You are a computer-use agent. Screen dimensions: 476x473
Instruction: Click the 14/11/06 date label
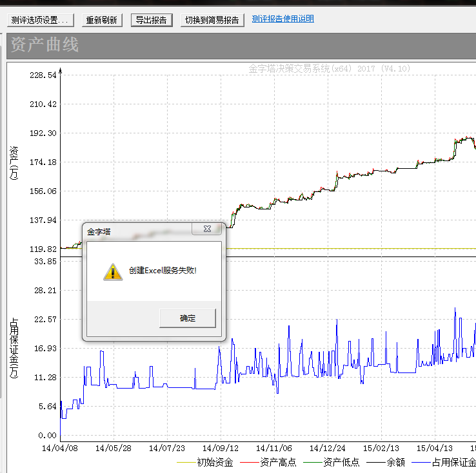point(274,448)
